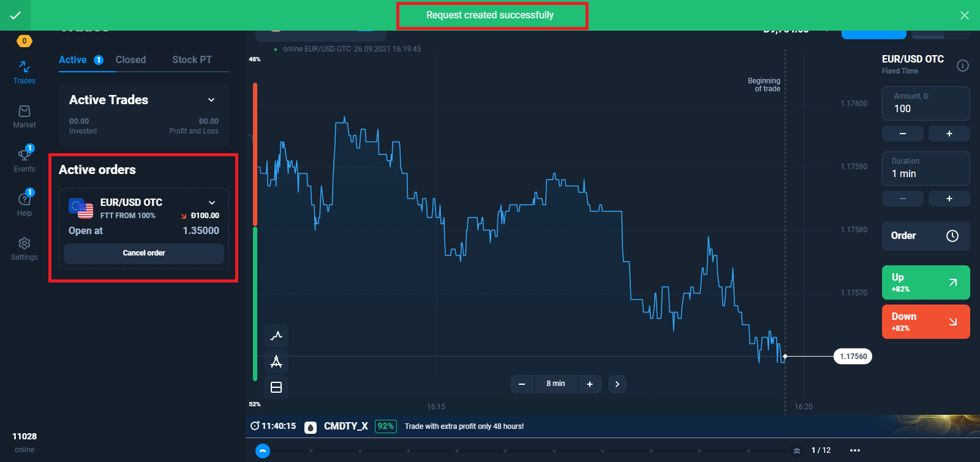Click the Amount input field
The height and width of the screenshot is (462, 980).
coord(925,108)
